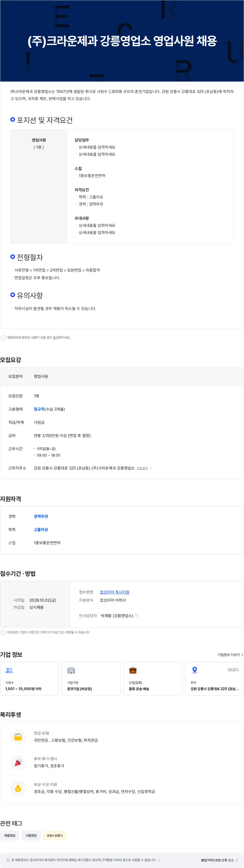This screenshot has height=868, width=244.
Task: Click the hiring process line starting 서류전형
Action: click(57, 270)
